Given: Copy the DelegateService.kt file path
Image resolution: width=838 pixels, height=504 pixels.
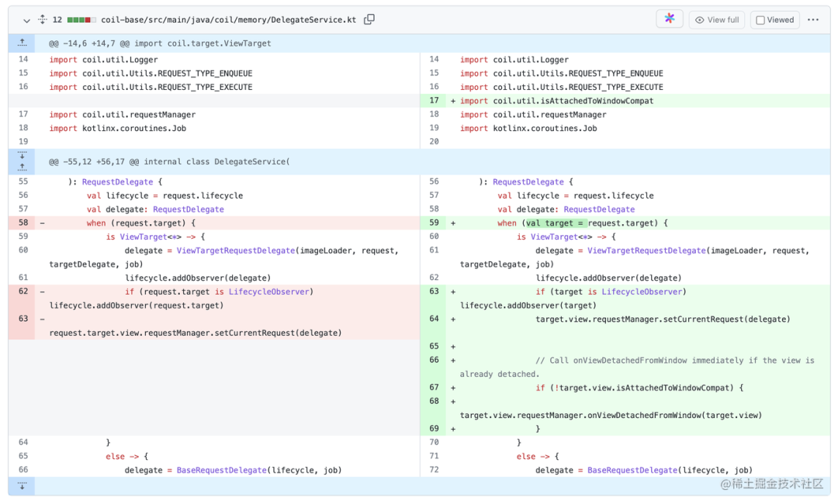Looking at the screenshot, I should coord(369,19).
